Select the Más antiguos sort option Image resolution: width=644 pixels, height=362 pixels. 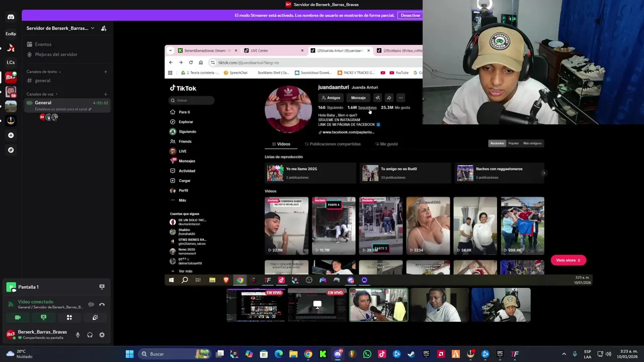coord(532,143)
